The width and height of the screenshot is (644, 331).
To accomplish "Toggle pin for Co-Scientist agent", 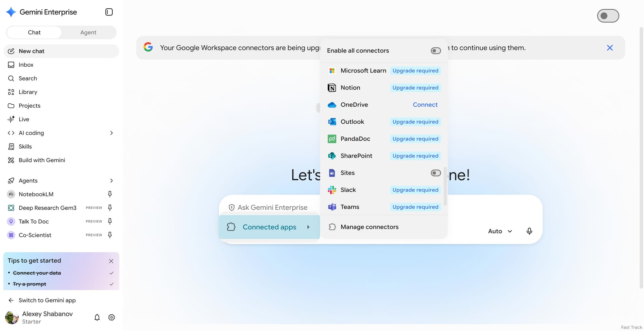I will (x=110, y=235).
